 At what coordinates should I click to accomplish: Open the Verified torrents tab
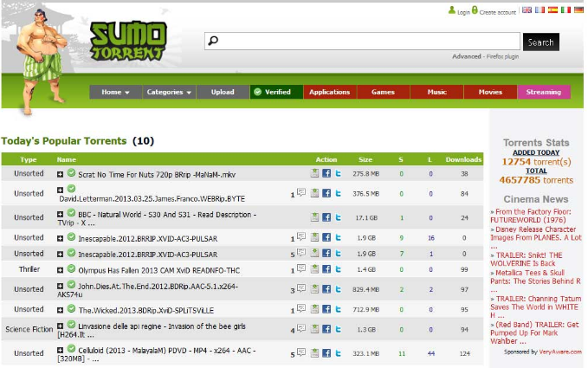[x=276, y=92]
